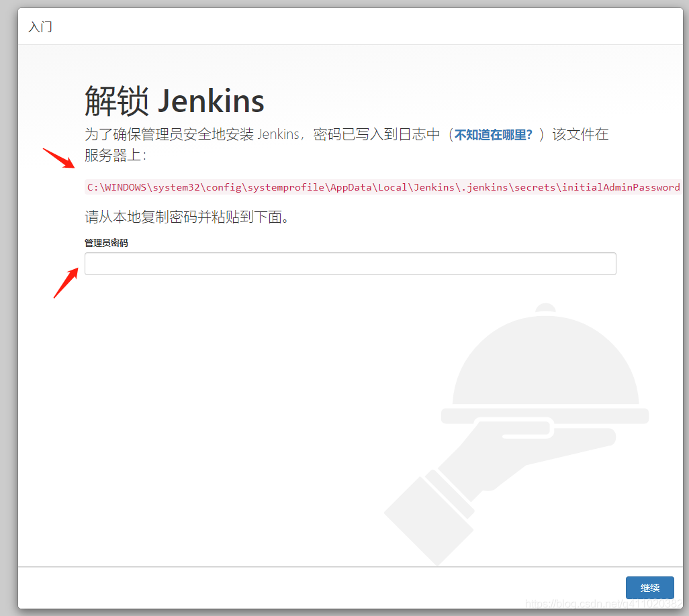Click the 入门 header title

point(40,27)
